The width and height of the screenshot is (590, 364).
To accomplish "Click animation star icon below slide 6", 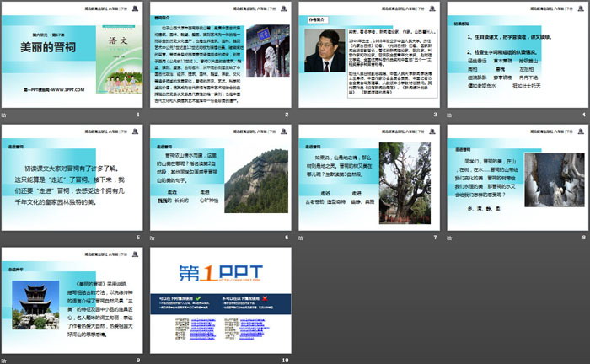I will click(153, 238).
